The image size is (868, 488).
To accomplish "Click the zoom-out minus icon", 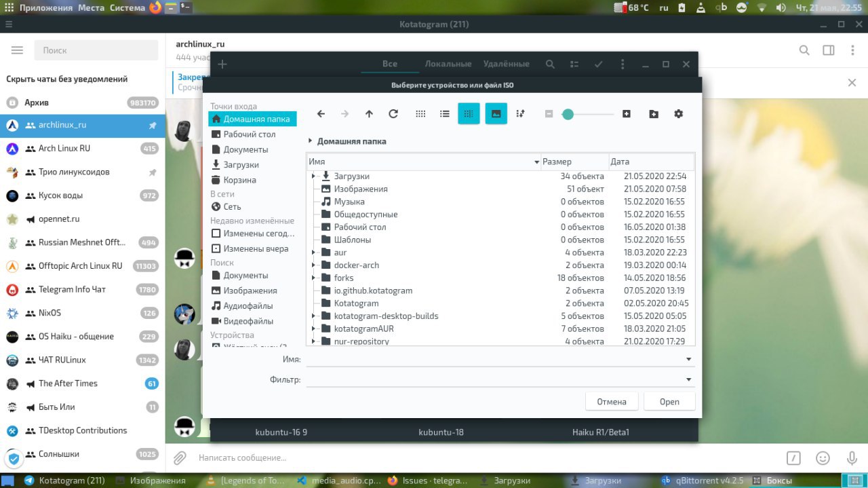I will pyautogui.click(x=549, y=114).
